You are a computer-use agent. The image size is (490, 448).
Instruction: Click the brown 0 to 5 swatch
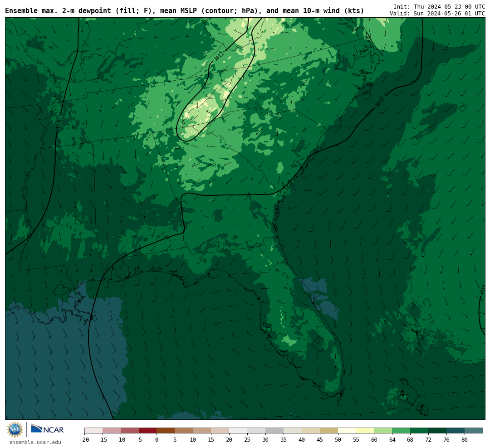(x=166, y=431)
